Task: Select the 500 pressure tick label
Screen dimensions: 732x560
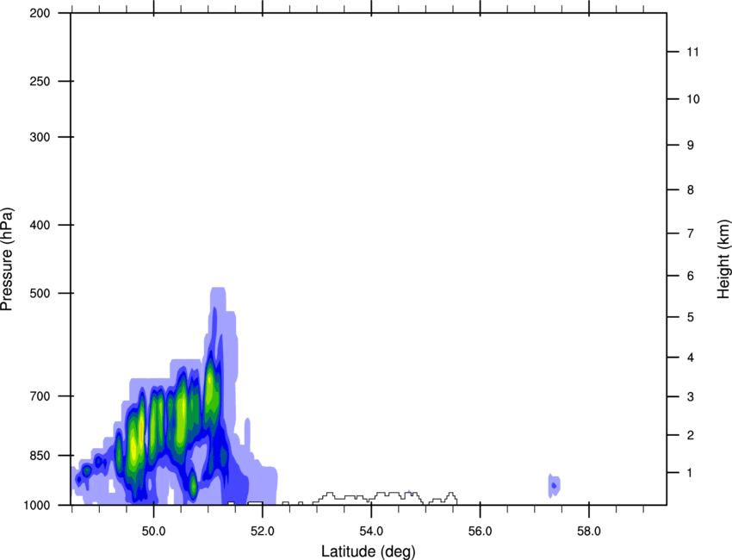Action: pos(40,293)
